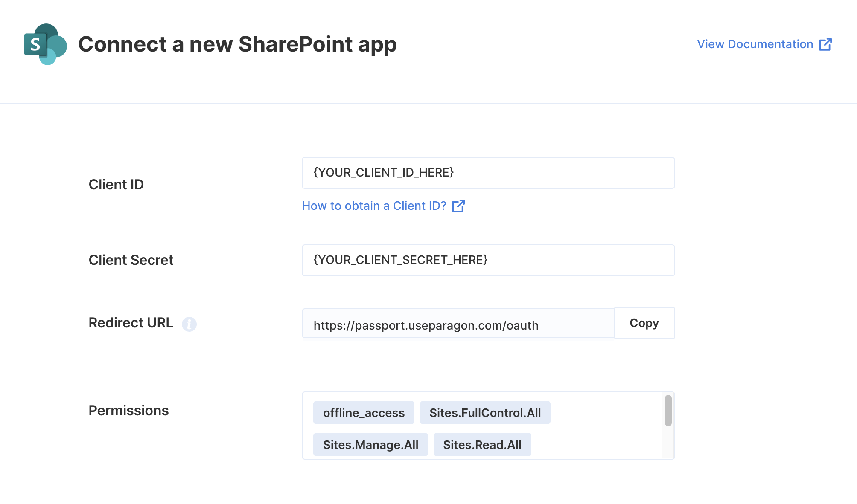Select the Sites.Manage.All permission tag
This screenshot has width=857, height=504.
(x=370, y=445)
